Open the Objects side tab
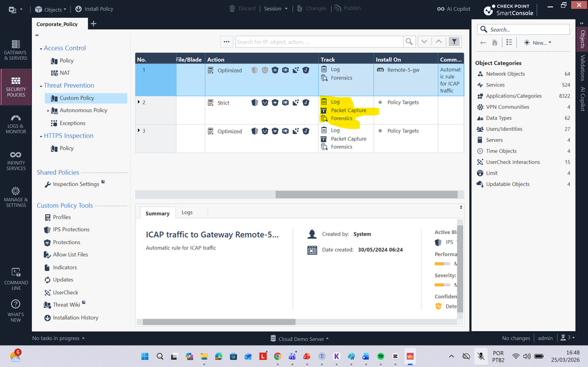588x367 pixels. pos(582,39)
